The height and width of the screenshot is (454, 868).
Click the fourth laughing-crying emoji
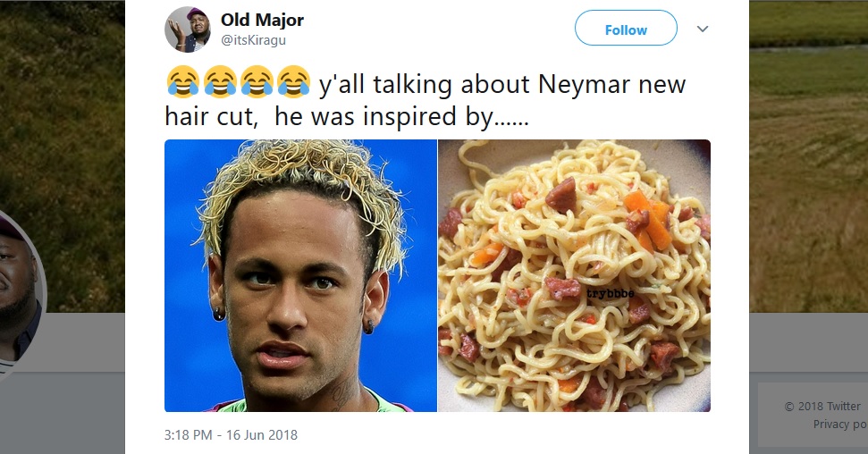point(293,82)
